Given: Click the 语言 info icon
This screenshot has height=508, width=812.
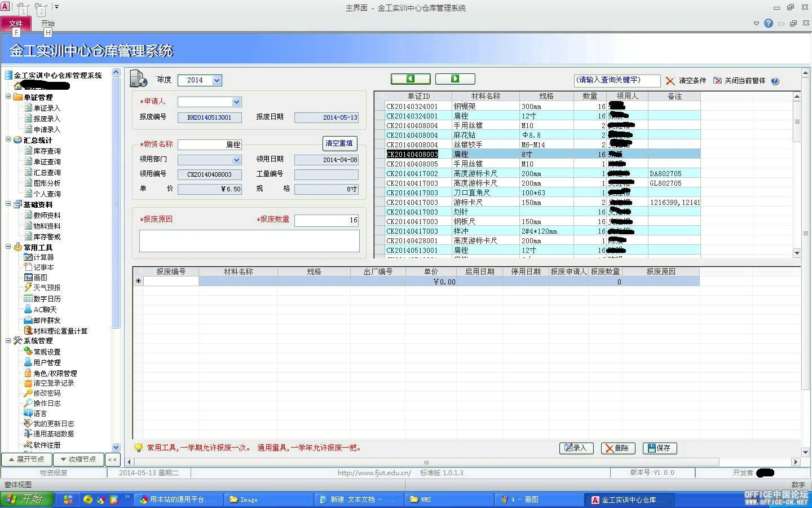Looking at the screenshot, I should pos(28,413).
